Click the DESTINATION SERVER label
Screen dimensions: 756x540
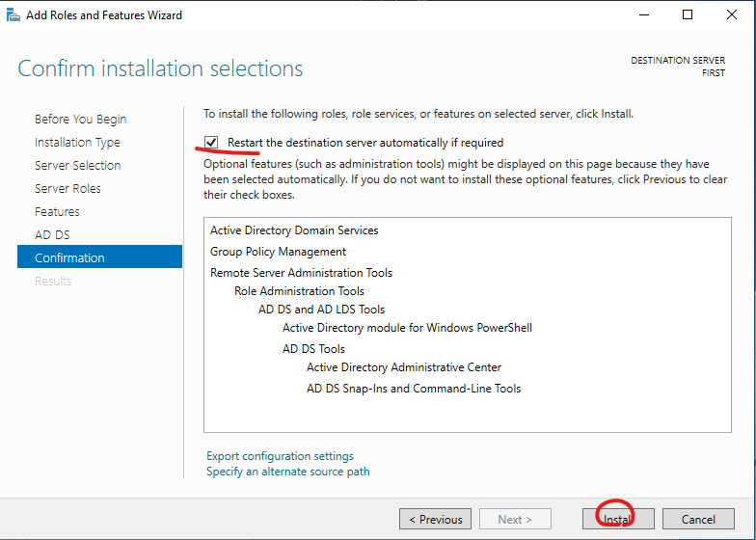pos(678,60)
